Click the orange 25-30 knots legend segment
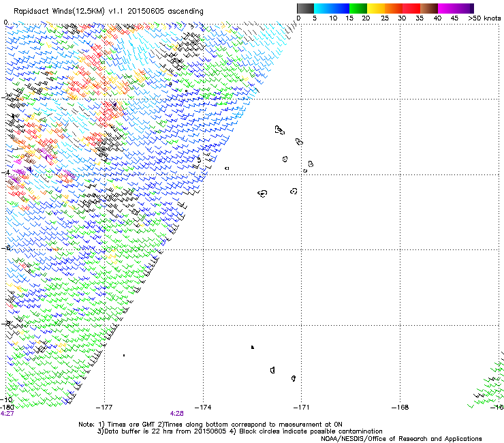This screenshot has height=443, width=504. pos(394,8)
